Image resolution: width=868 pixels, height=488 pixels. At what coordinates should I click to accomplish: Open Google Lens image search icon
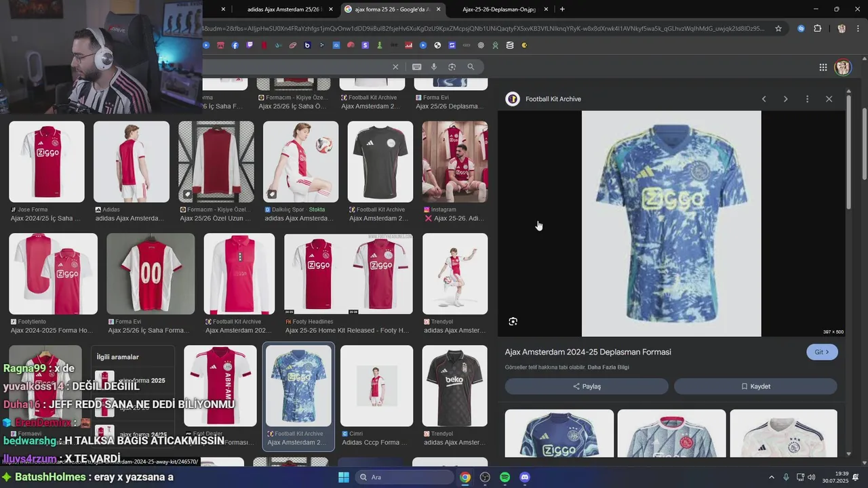click(452, 66)
